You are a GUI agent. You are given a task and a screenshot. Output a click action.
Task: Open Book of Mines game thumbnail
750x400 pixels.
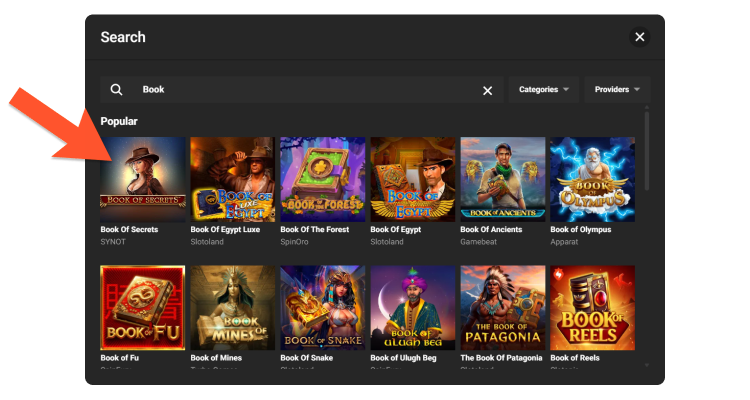click(x=233, y=307)
